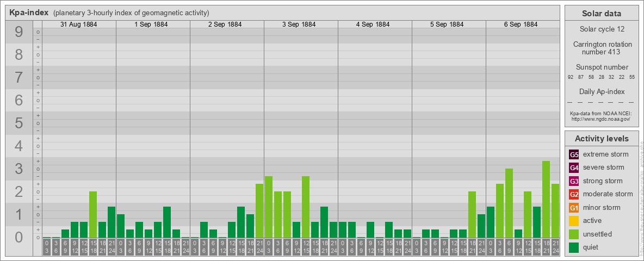Select the dark green 'quiet' legend swatch
This screenshot has height=261, width=644.
coord(574,247)
